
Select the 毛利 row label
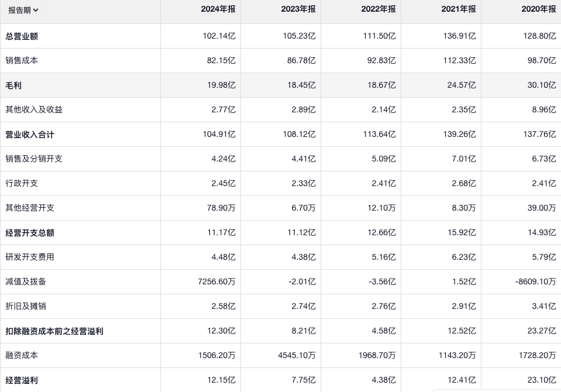(13, 85)
